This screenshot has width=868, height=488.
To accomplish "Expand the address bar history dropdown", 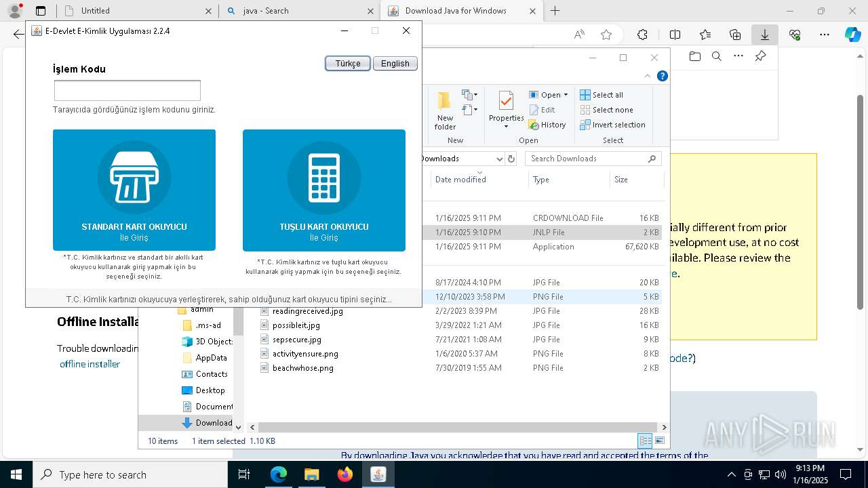I will [500, 159].
